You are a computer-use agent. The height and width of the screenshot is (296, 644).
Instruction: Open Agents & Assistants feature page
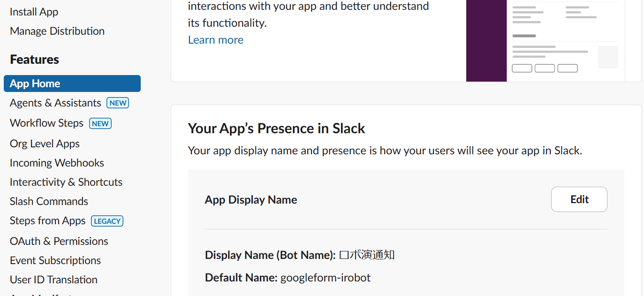click(55, 103)
